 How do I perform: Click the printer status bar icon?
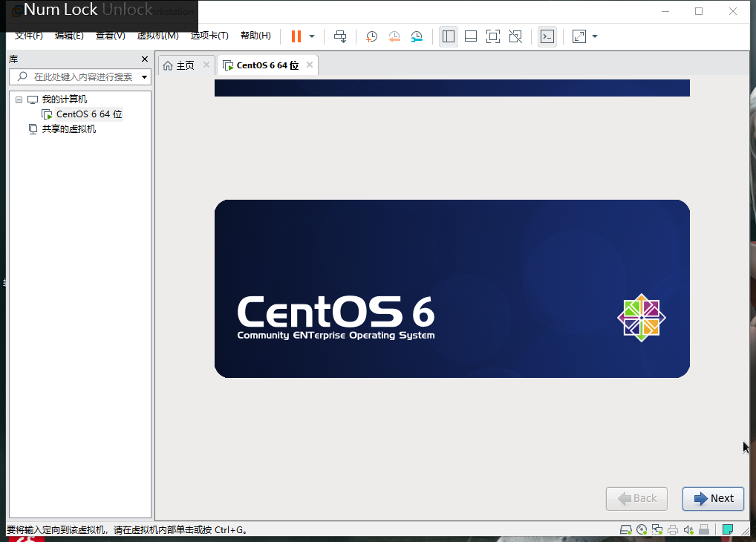(x=673, y=530)
